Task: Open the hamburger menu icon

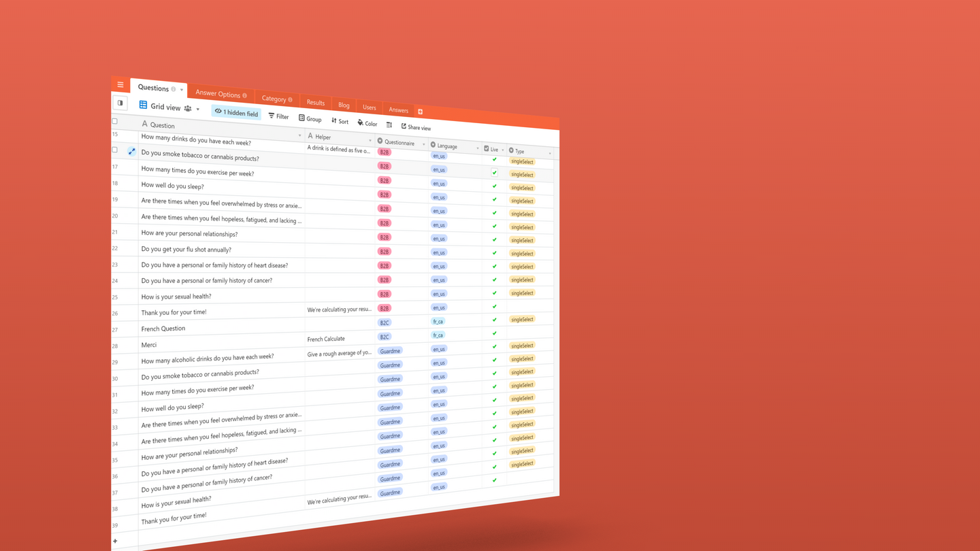Action: (x=120, y=85)
